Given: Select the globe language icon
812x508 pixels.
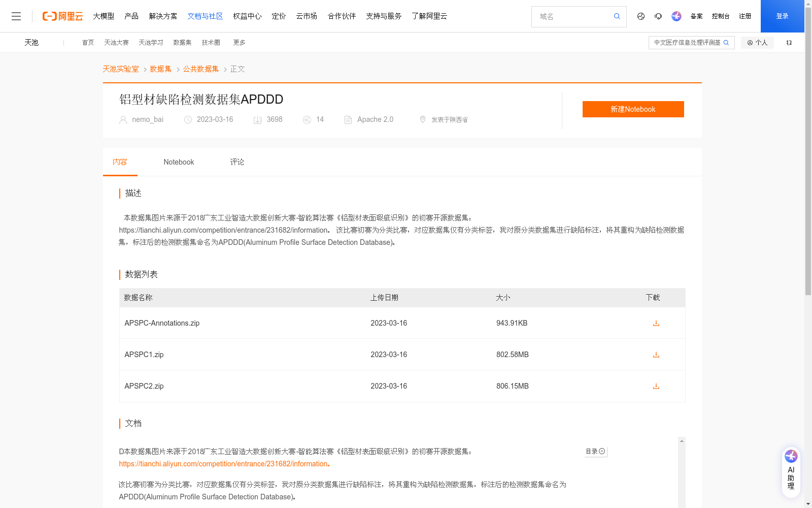Looking at the screenshot, I should pos(640,16).
